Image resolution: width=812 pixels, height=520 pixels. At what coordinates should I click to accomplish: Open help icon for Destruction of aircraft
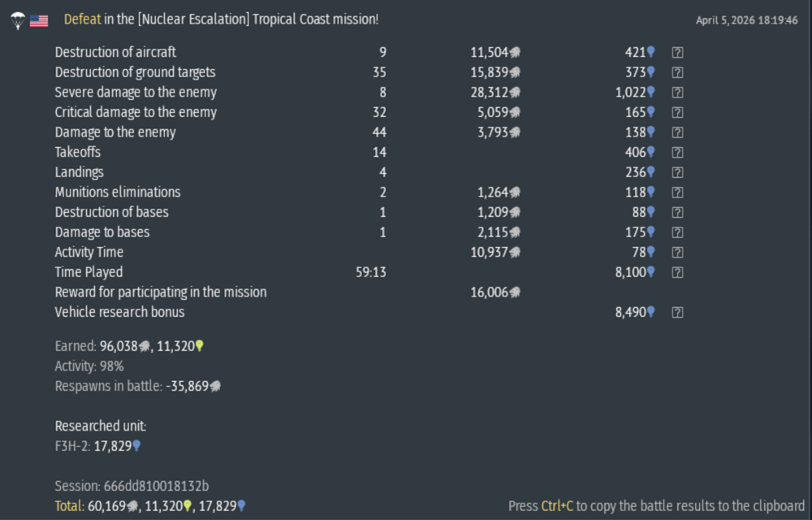[677, 52]
